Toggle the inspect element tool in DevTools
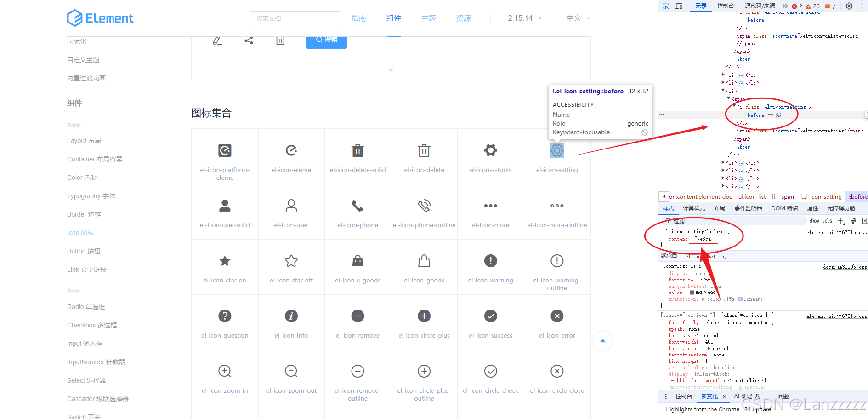The height and width of the screenshot is (419, 868). click(665, 6)
